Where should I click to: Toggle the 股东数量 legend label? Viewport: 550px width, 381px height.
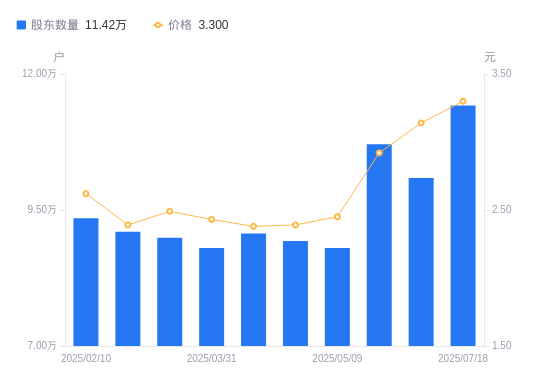(x=55, y=25)
